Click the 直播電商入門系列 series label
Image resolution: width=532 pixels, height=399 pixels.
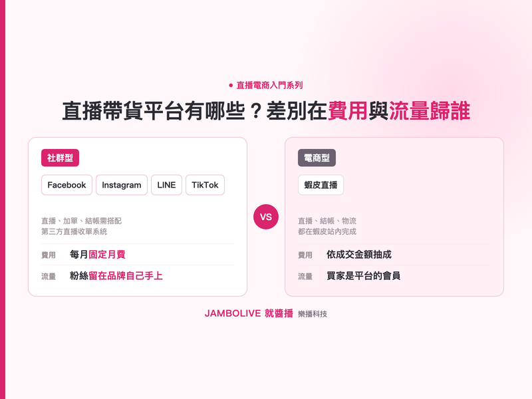click(266, 85)
